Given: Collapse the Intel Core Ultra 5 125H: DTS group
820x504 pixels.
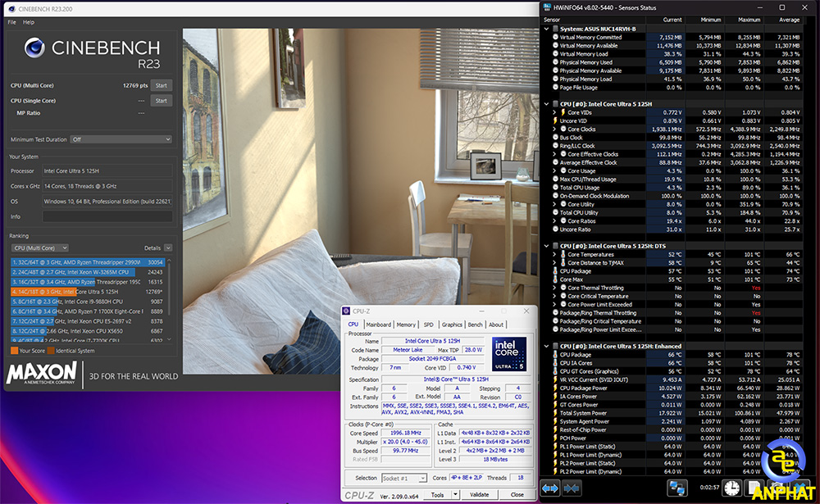Looking at the screenshot, I should [546, 246].
